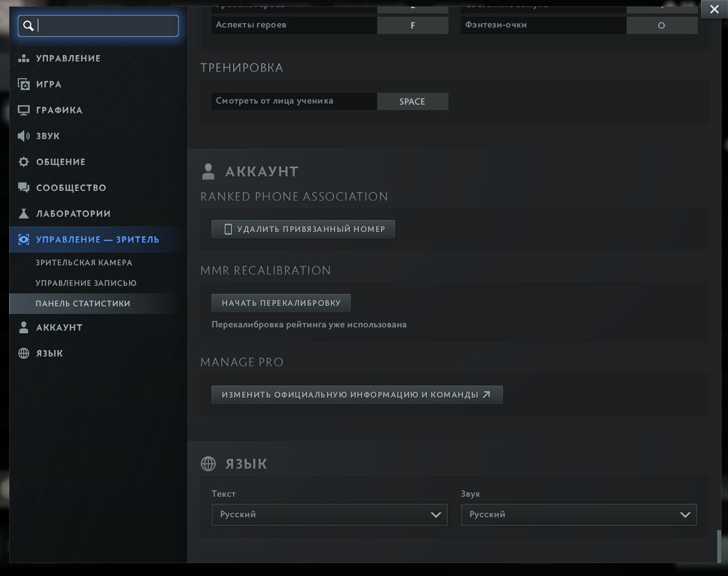Click Начать перекалибровку button
The width and height of the screenshot is (728, 576).
[x=281, y=303]
